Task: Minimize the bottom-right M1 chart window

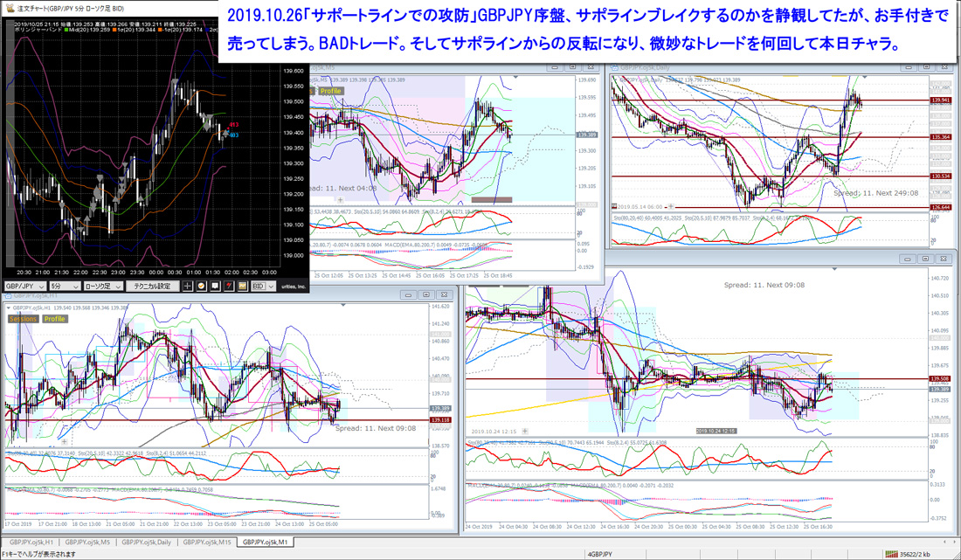Action: pos(908,259)
